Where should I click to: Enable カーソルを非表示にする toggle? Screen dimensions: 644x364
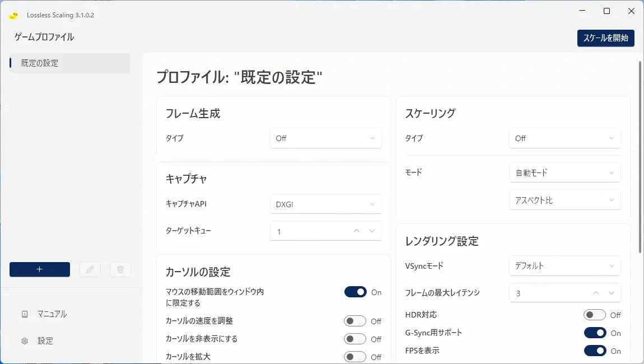coord(355,339)
